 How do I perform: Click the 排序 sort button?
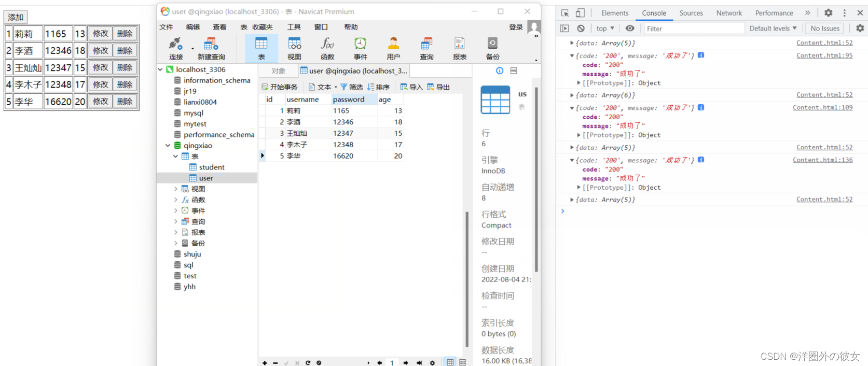(x=378, y=87)
